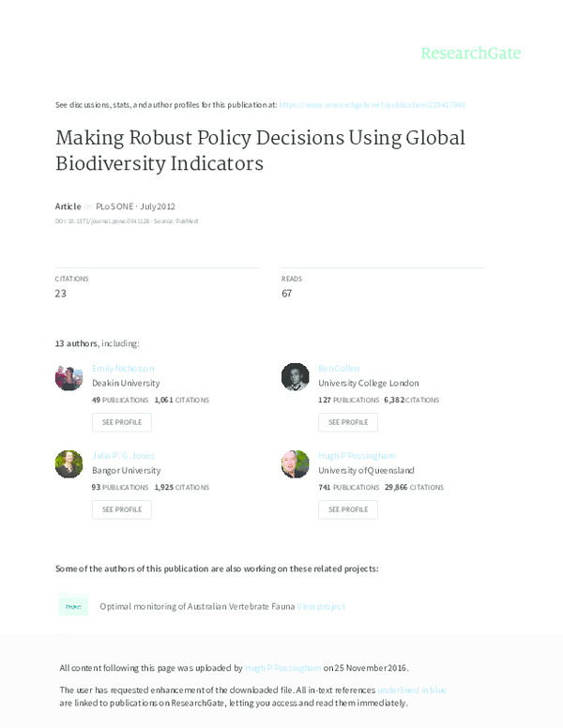Open Emily Nicholson's author name link
Screen dimensions: 563x728
point(123,368)
